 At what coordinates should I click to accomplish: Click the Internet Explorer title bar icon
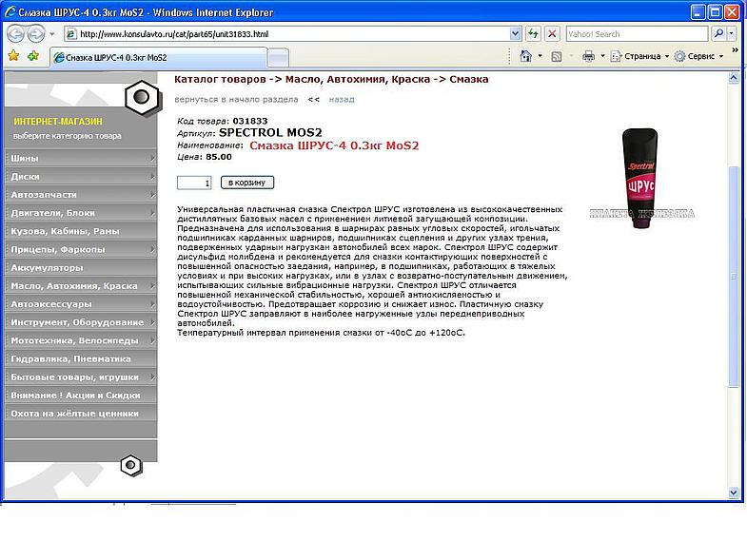[x=10, y=12]
